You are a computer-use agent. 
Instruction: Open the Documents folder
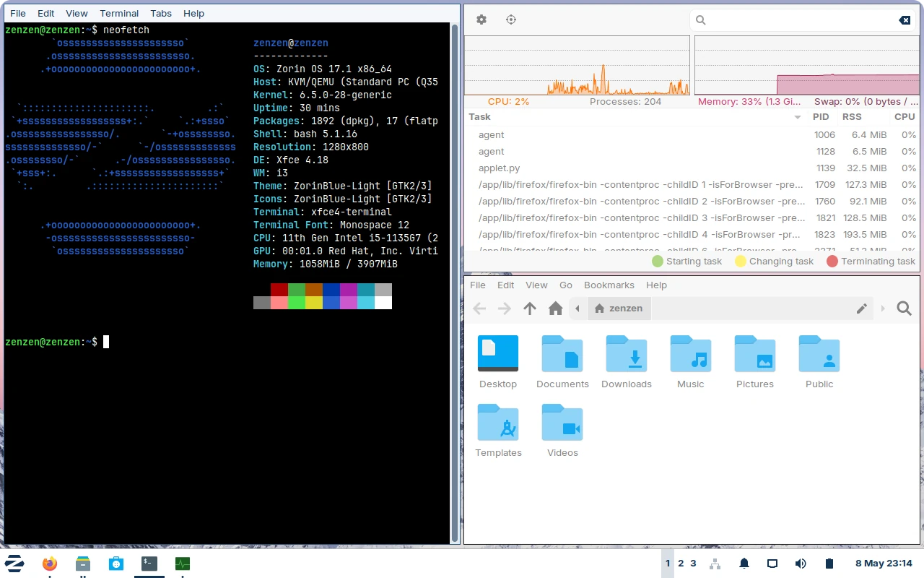tap(562, 362)
